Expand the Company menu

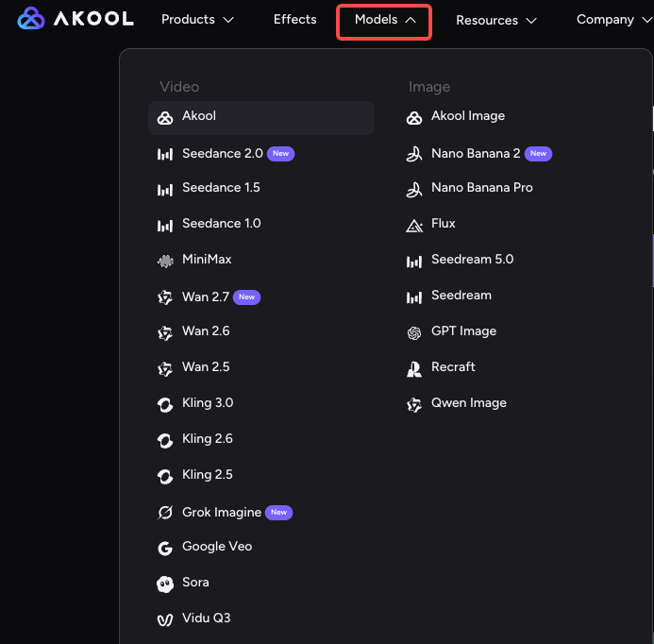coord(612,20)
